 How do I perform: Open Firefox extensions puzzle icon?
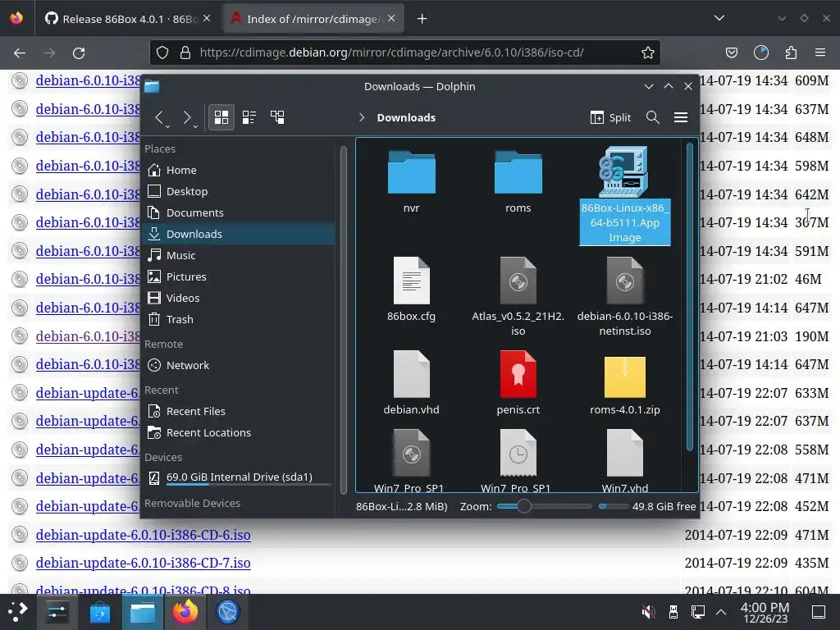(x=791, y=52)
